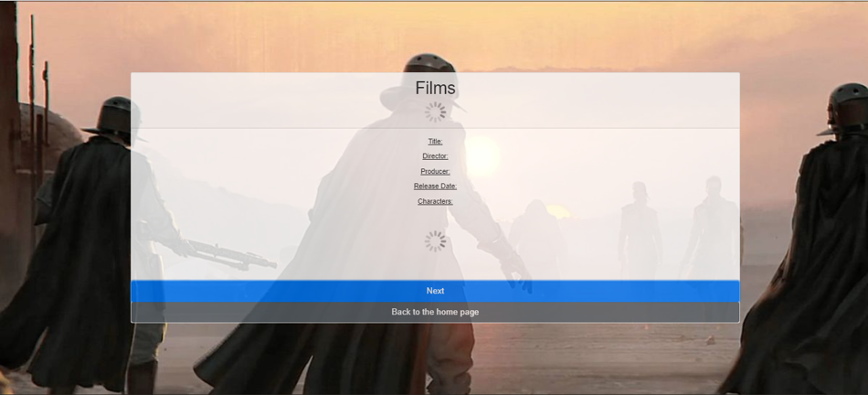Click the Director: label

tap(435, 156)
